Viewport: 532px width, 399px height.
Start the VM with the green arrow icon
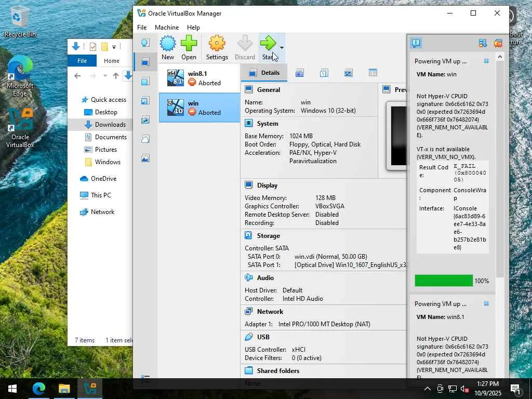coord(268,44)
